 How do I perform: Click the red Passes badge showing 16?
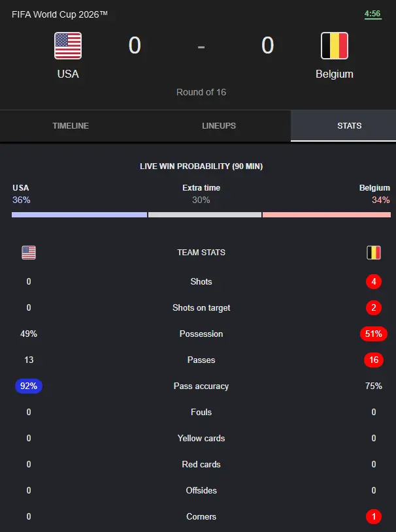[x=374, y=360]
